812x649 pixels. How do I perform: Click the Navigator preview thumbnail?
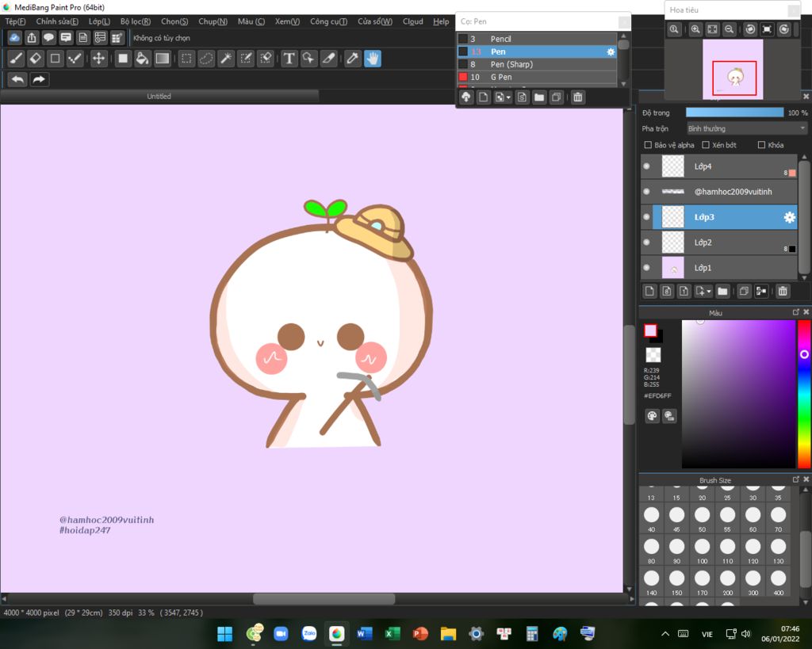click(x=732, y=70)
